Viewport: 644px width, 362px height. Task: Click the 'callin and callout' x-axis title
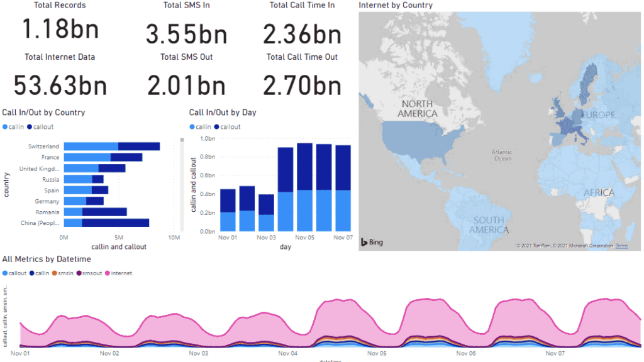point(119,246)
